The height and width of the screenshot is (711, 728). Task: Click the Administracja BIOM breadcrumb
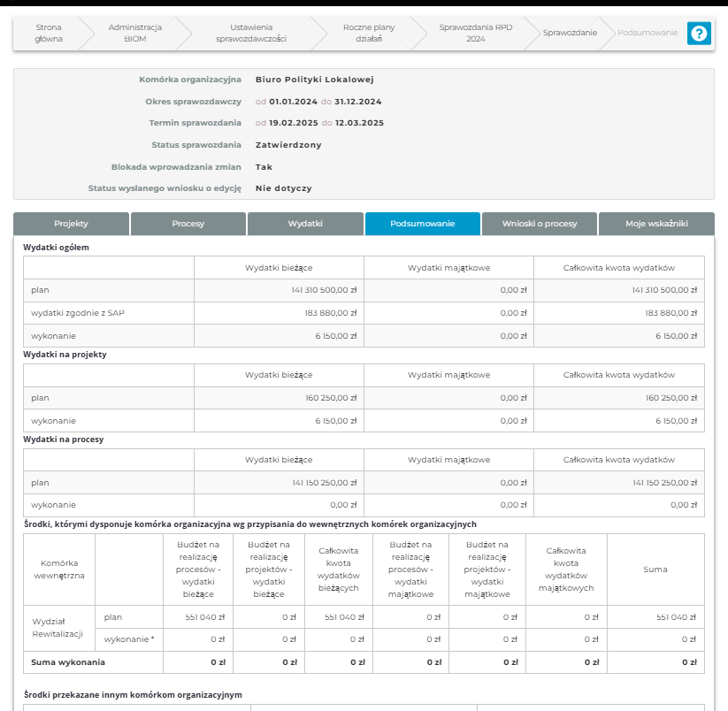click(x=134, y=33)
